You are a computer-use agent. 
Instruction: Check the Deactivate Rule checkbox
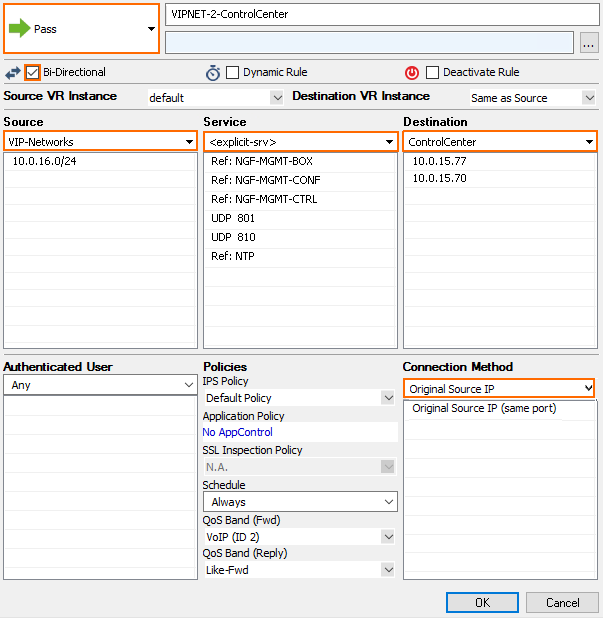[432, 73]
